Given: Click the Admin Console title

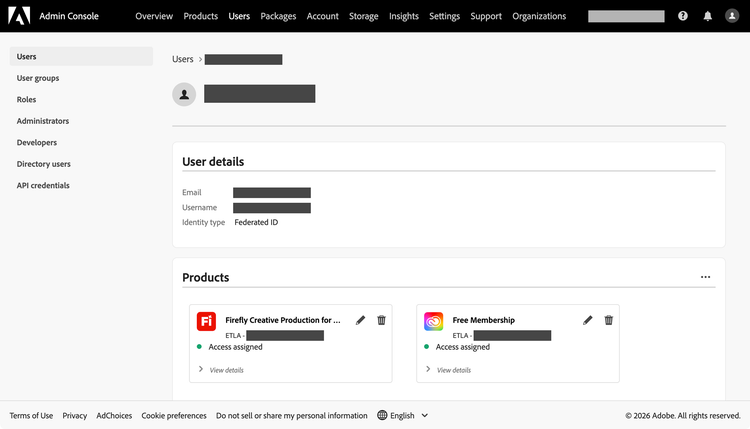Looking at the screenshot, I should coord(69,16).
